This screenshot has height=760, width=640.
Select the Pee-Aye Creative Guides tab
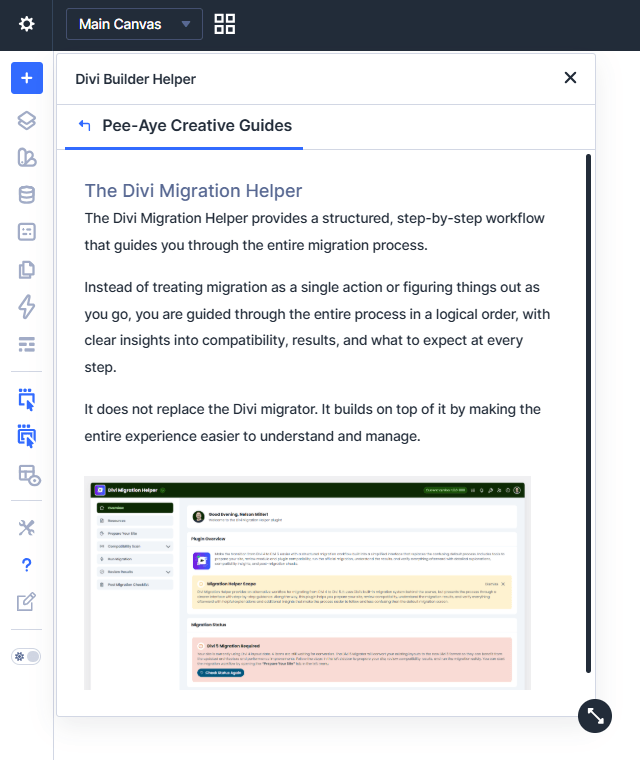tap(197, 126)
